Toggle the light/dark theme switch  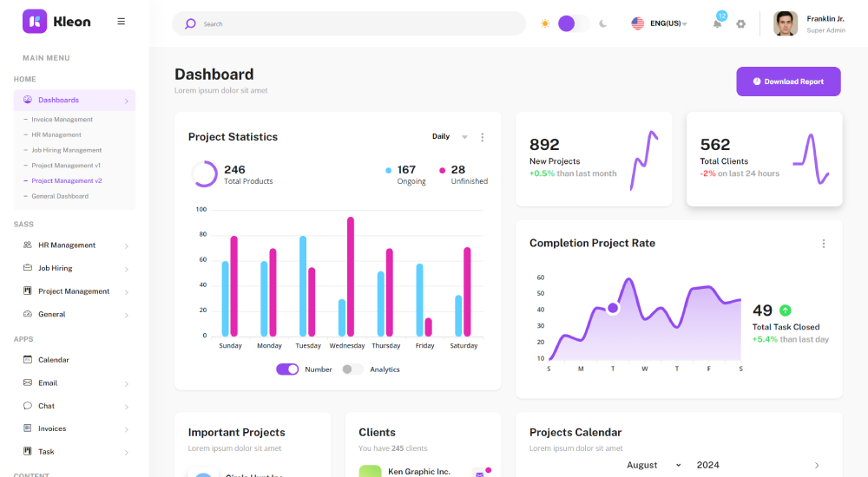coord(572,23)
